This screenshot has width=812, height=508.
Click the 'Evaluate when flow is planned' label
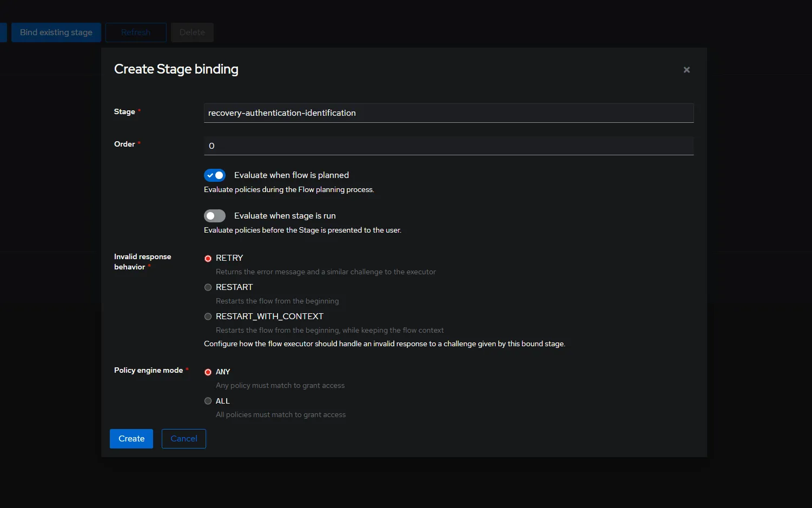pos(291,175)
